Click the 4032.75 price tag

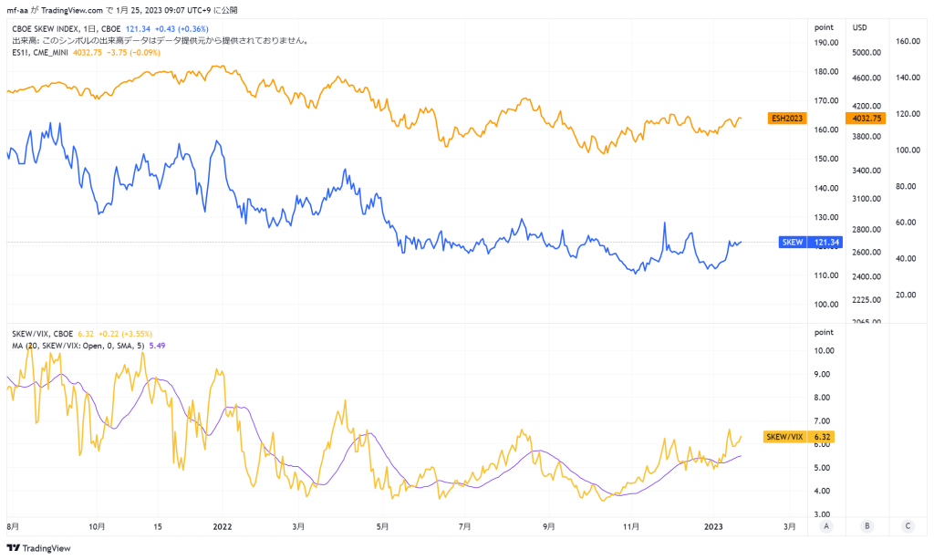(867, 119)
